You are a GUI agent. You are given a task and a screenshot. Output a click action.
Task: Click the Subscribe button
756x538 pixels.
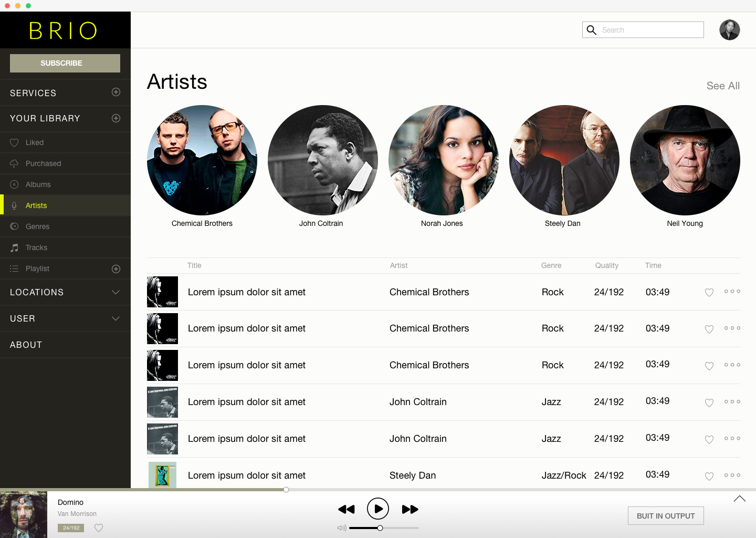[65, 63]
